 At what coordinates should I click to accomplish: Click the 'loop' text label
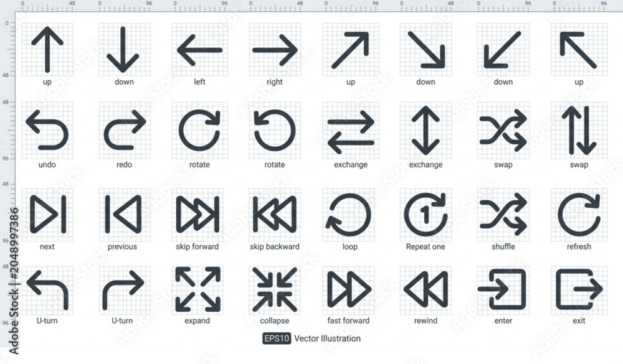tap(350, 246)
